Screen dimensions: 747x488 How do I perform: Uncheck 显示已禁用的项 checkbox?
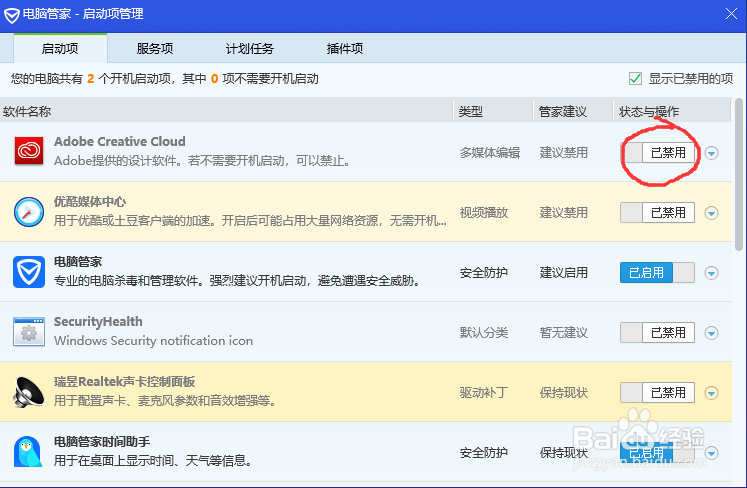coord(635,79)
